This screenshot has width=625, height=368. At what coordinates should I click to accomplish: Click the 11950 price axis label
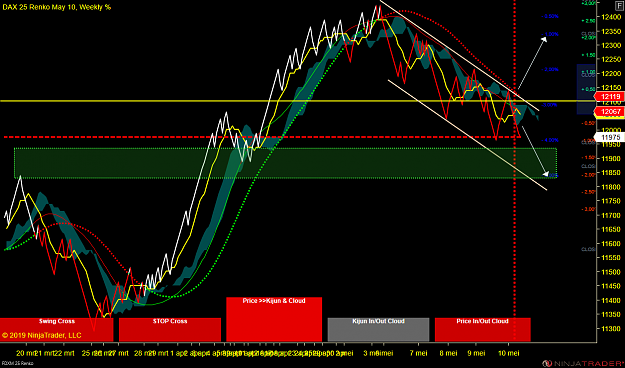pos(610,144)
